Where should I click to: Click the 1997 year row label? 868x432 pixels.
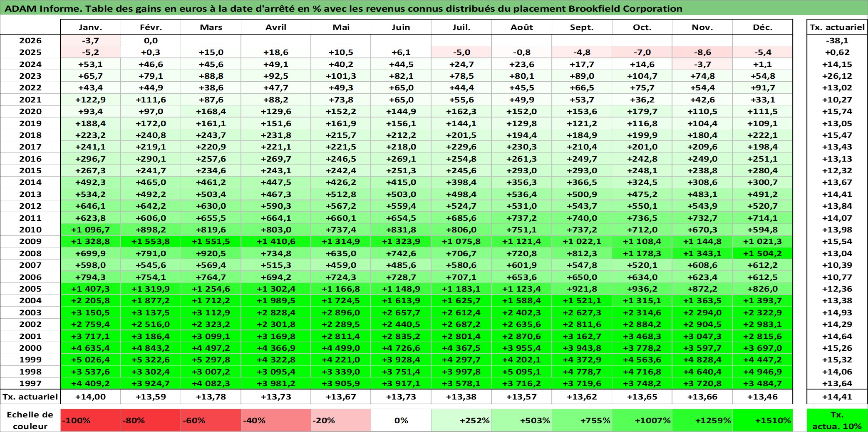(x=30, y=383)
